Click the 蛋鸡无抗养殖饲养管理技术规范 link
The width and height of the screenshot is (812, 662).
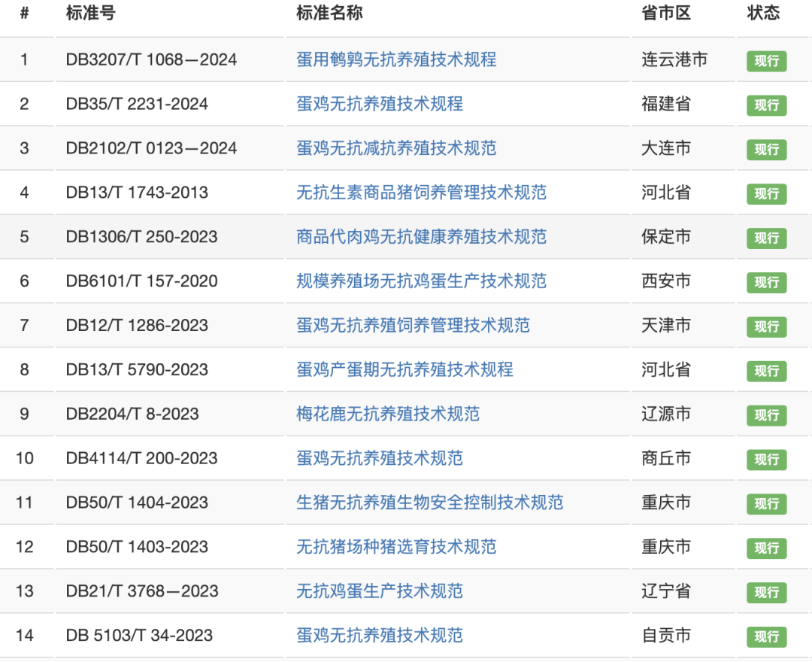[414, 325]
